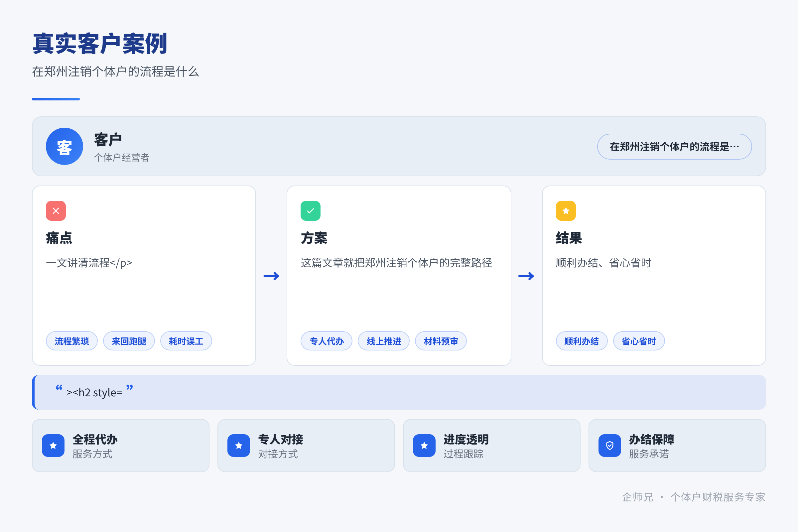
Task: Click the 服务承诺 label
Action: (x=649, y=454)
